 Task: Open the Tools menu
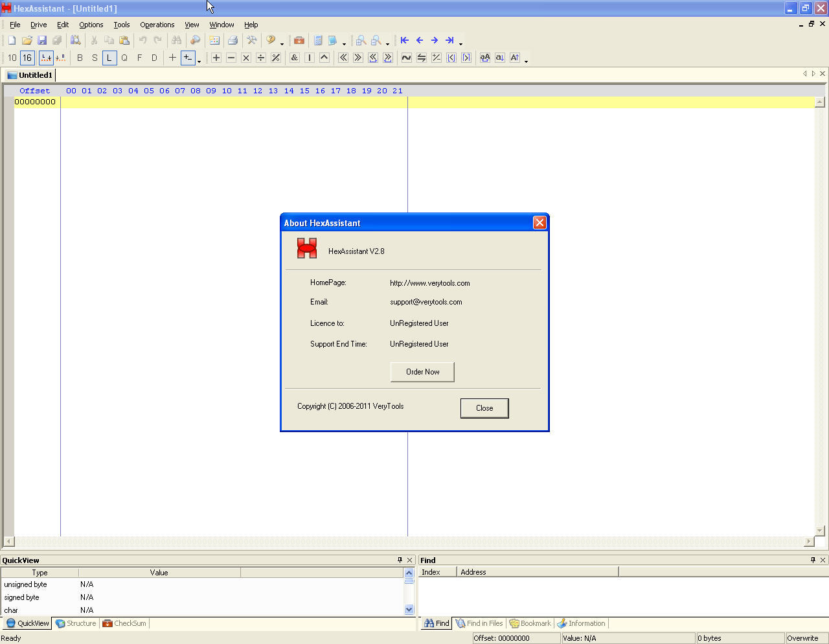point(122,25)
